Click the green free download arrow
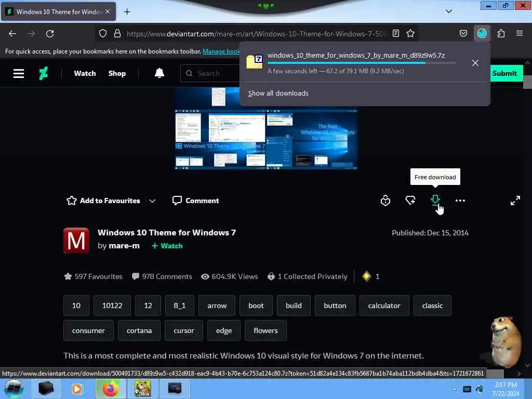This screenshot has height=399, width=532. pyautogui.click(x=435, y=200)
